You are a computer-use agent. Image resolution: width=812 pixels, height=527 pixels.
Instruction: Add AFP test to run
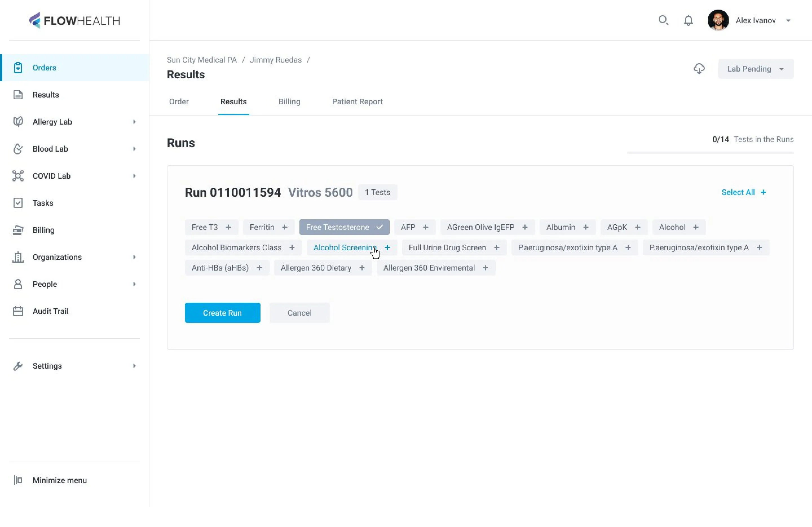[x=414, y=227]
